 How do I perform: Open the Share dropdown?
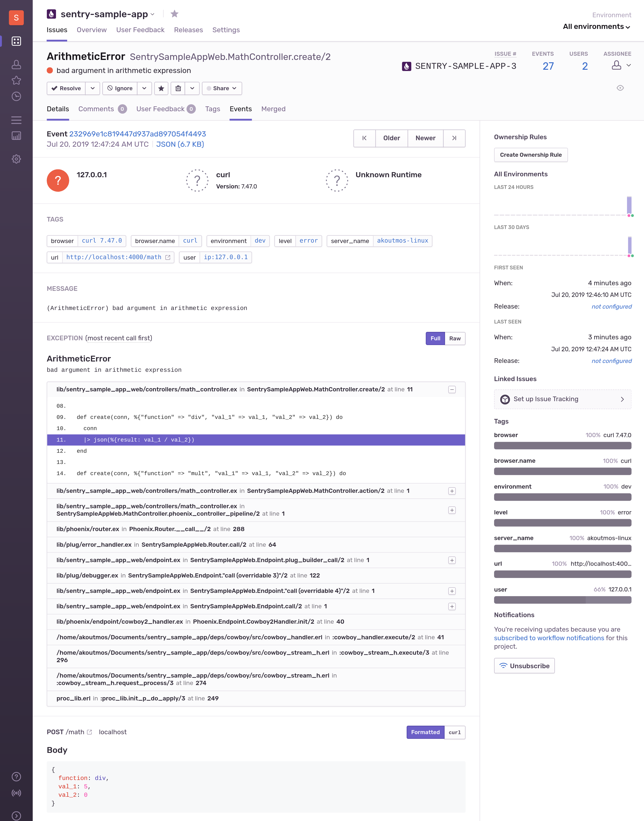pyautogui.click(x=222, y=88)
